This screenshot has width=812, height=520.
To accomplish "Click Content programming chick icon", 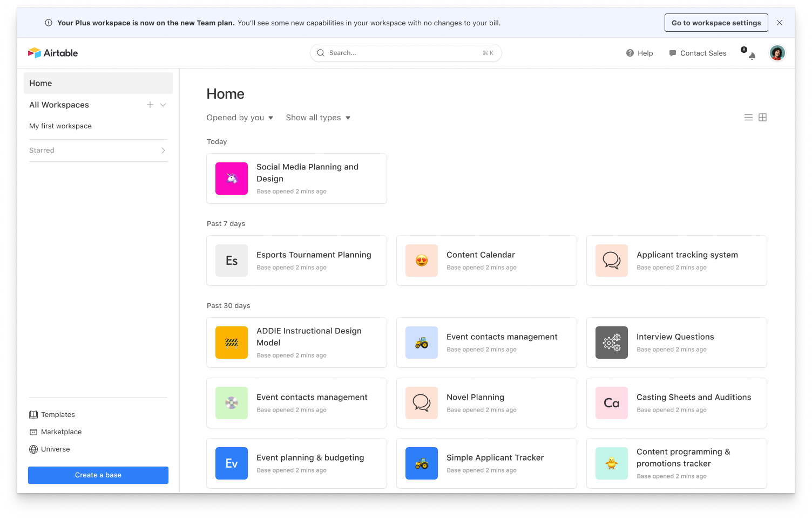I will 612,463.
